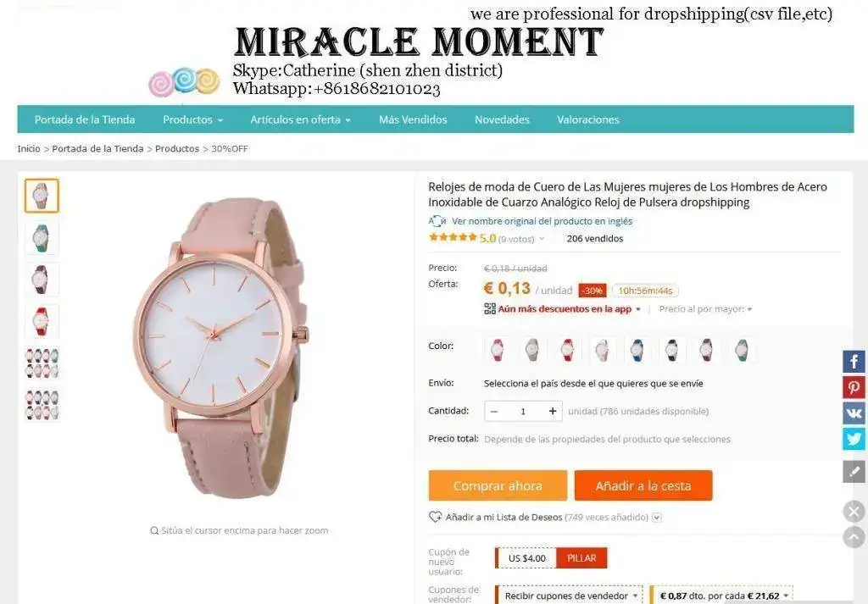Dismiss sidebar with the round X icon

(x=854, y=511)
